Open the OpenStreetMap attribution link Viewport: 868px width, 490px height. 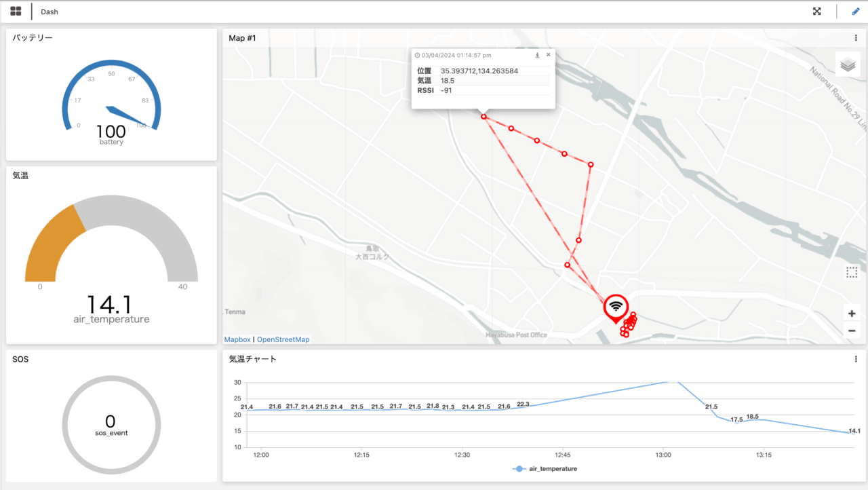tap(283, 339)
